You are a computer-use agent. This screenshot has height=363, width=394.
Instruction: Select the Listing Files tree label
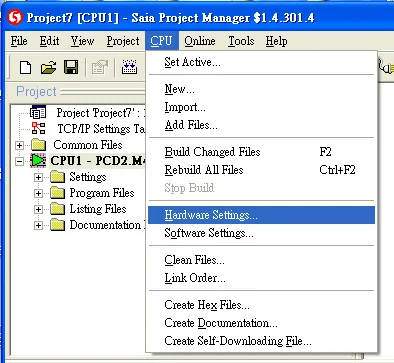coord(98,209)
